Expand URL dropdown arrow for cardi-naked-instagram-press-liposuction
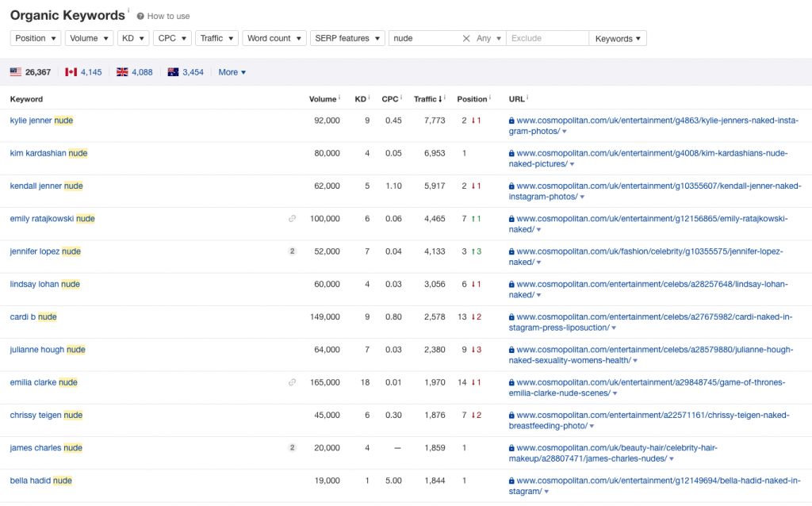 pos(614,328)
